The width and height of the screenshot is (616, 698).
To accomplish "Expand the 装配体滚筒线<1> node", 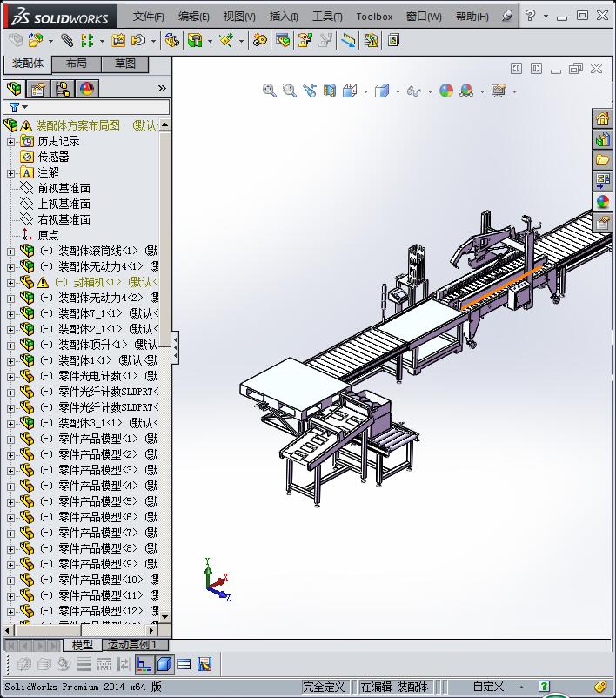I will point(10,252).
